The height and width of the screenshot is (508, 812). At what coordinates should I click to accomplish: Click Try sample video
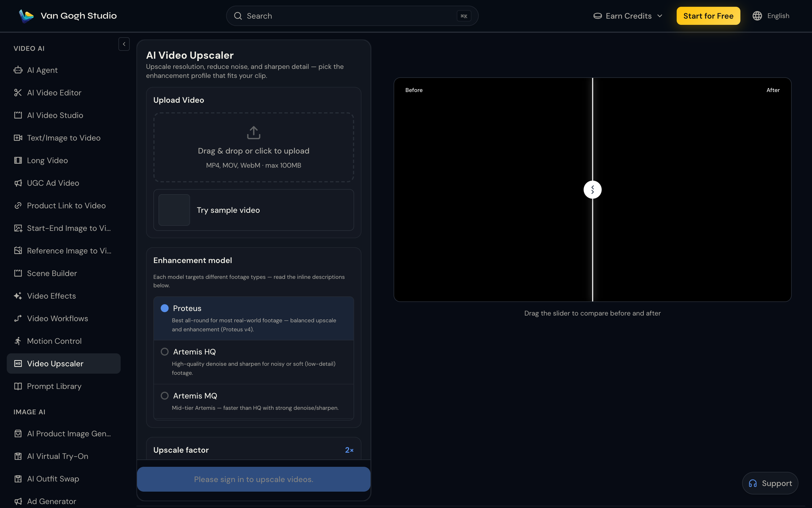pyautogui.click(x=254, y=210)
